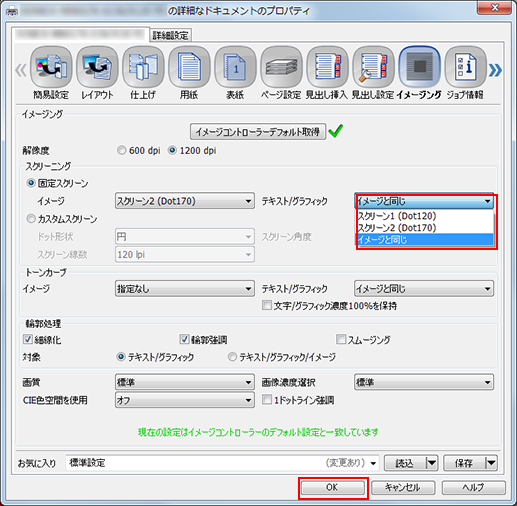The height and width of the screenshot is (506, 517).
Task: Open the ジョブ情報 icon tab
Action: pos(465,72)
